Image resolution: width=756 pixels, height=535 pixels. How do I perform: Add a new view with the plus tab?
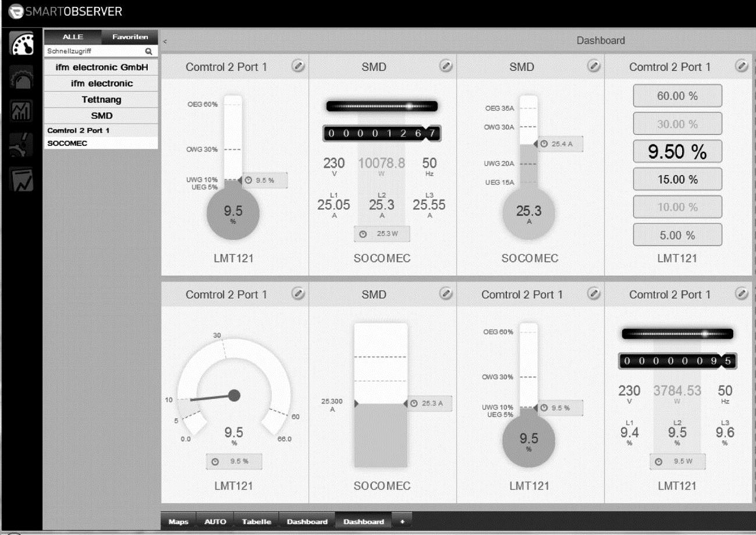402,522
